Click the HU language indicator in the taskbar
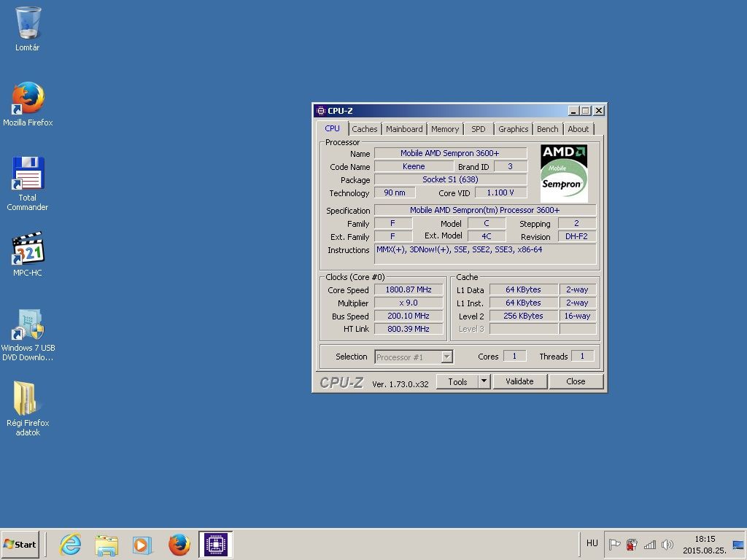 point(592,543)
